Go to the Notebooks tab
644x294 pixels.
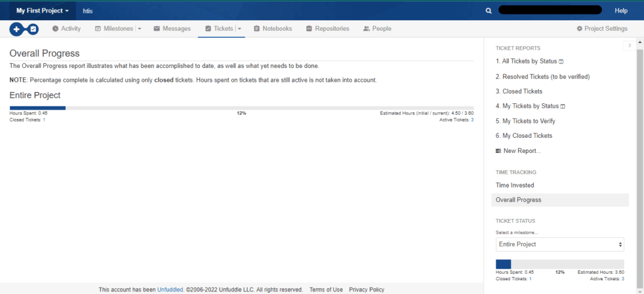(273, 29)
